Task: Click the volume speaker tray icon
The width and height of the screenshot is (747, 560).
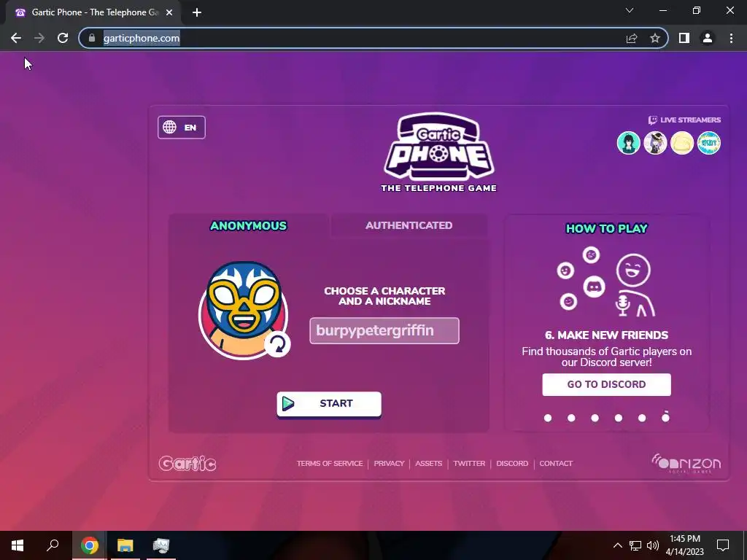Action: 653,545
